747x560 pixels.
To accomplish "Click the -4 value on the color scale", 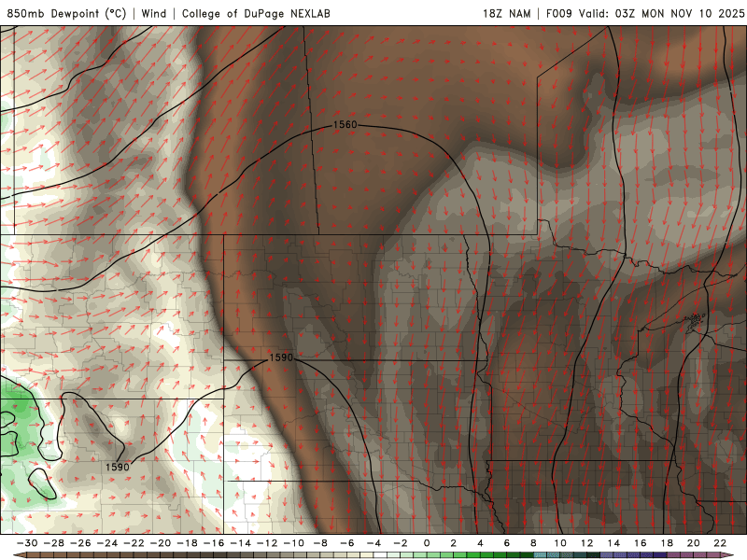I will pyautogui.click(x=373, y=543).
